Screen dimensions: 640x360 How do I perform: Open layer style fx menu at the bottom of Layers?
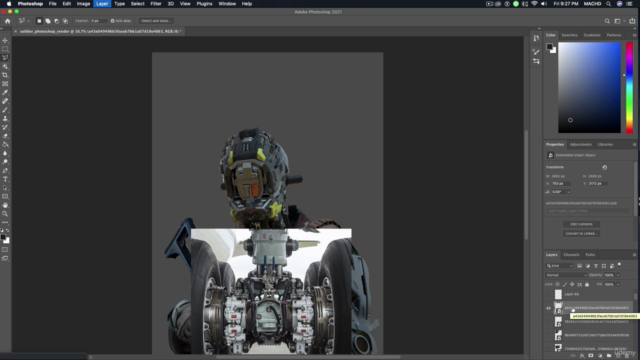(582, 356)
